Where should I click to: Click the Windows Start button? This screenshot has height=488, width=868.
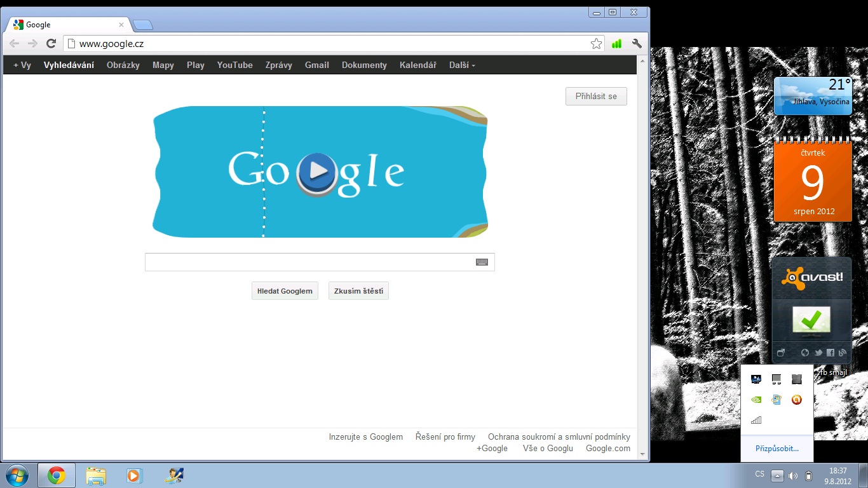point(17,475)
